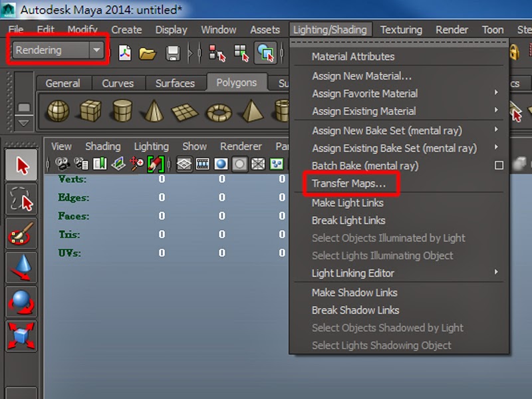This screenshot has width=532, height=399.
Task: Select the Lasso selection tool
Action: click(20, 197)
